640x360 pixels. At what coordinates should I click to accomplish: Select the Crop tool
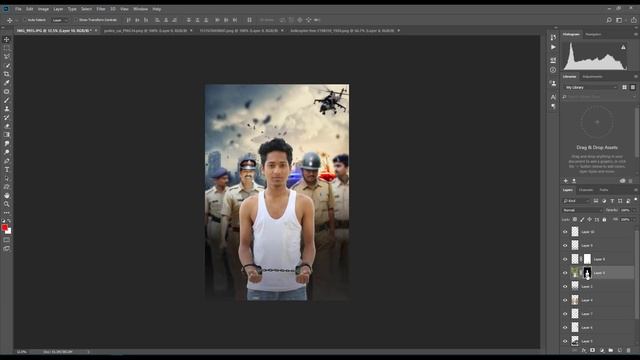point(7,74)
